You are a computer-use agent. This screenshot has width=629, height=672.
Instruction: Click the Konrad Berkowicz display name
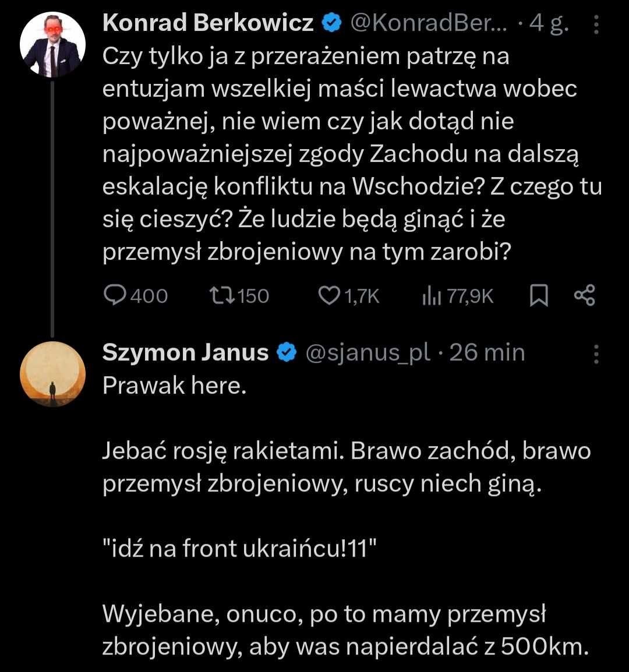[x=208, y=24]
